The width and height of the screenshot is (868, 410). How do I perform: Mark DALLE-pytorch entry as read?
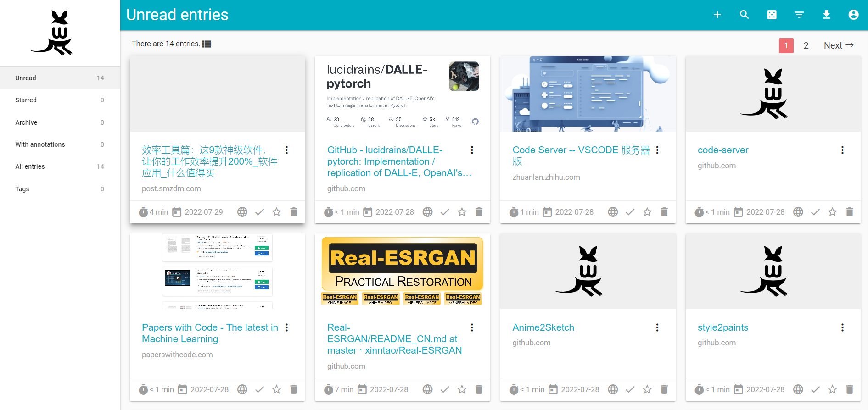(445, 212)
